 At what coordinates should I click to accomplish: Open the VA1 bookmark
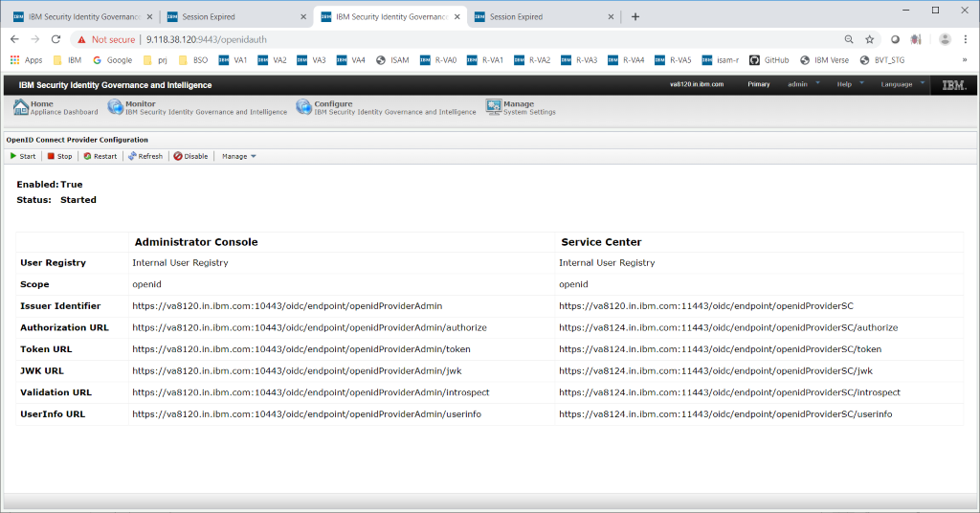pyautogui.click(x=234, y=60)
